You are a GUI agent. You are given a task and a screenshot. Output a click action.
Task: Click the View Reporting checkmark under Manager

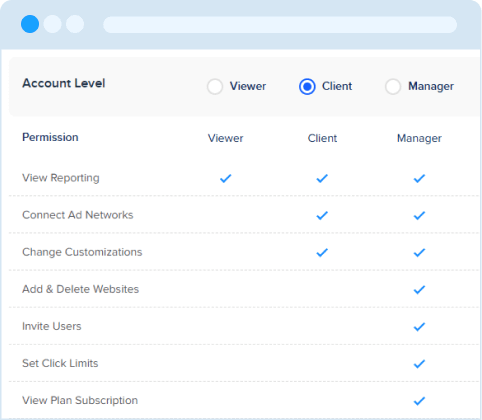tap(419, 178)
